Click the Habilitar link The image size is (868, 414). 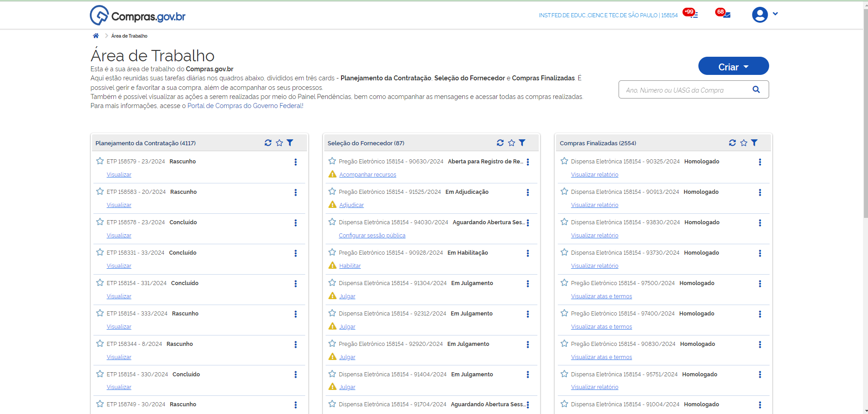(350, 266)
